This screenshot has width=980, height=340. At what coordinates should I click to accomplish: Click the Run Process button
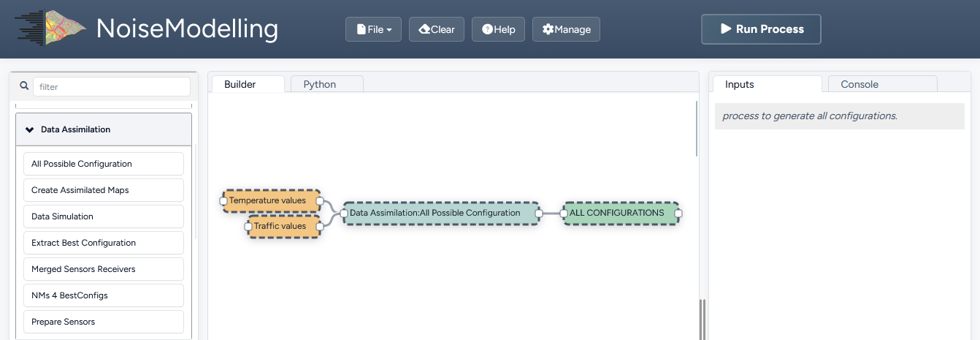tap(761, 29)
